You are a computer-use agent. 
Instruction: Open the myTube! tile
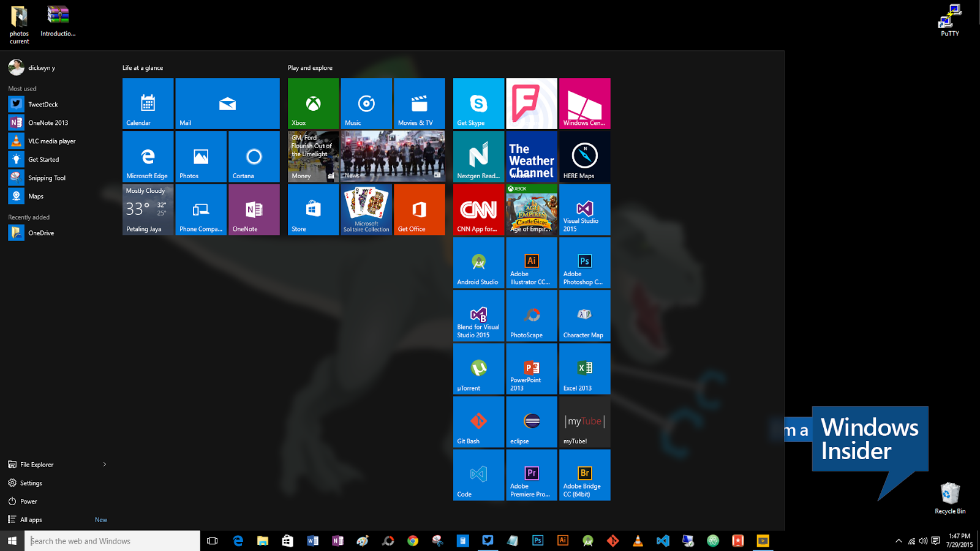tap(585, 422)
